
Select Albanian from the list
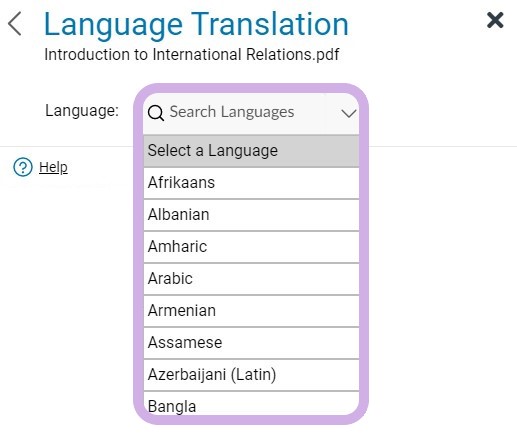pos(251,215)
